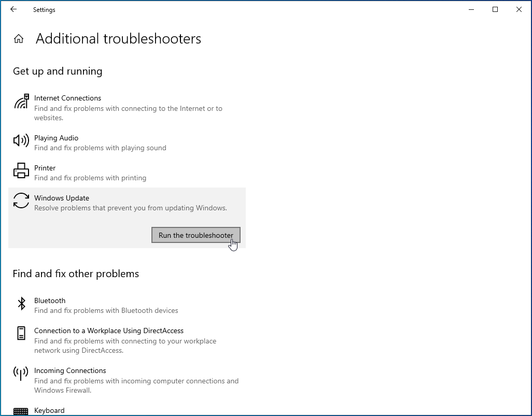Select the Printer troubleshooter label
This screenshot has width=532, height=416.
click(45, 168)
